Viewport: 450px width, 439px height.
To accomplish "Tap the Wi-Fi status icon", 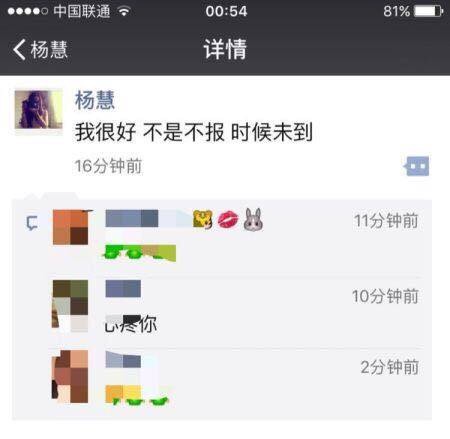I will 124,12.
